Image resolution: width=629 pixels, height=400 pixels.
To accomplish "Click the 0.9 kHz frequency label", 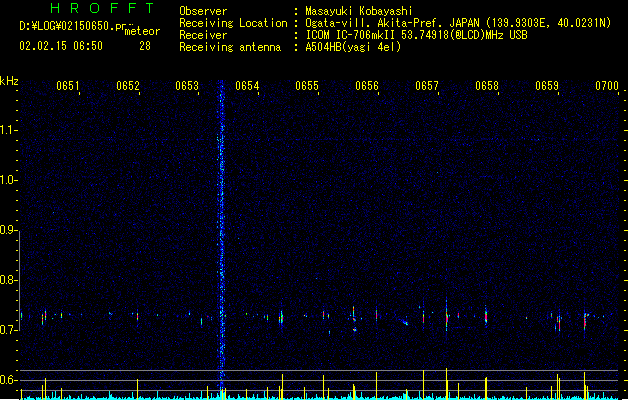I will [8, 230].
